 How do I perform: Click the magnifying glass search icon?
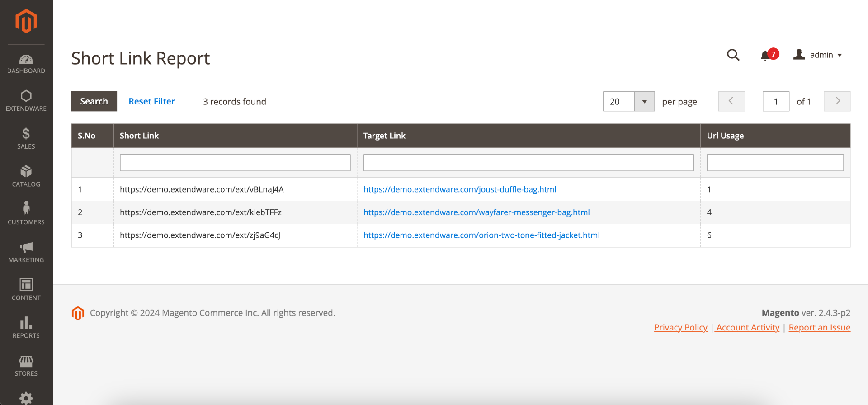(x=733, y=55)
